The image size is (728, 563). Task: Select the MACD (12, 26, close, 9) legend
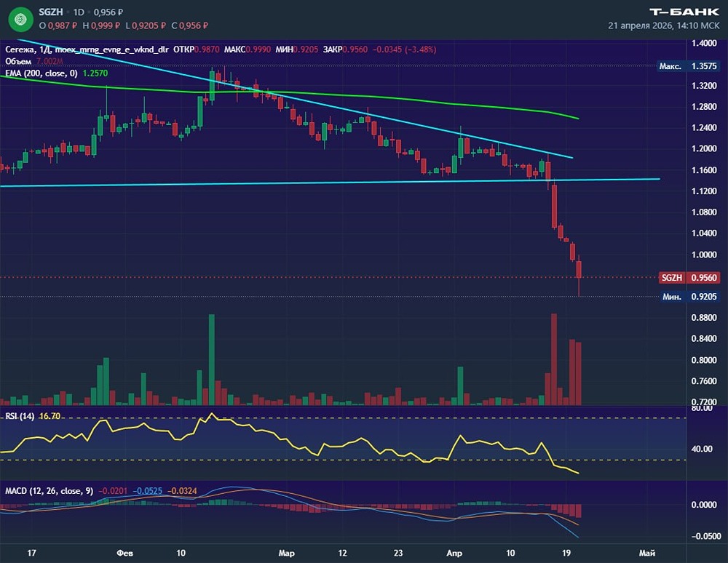[x=49, y=491]
